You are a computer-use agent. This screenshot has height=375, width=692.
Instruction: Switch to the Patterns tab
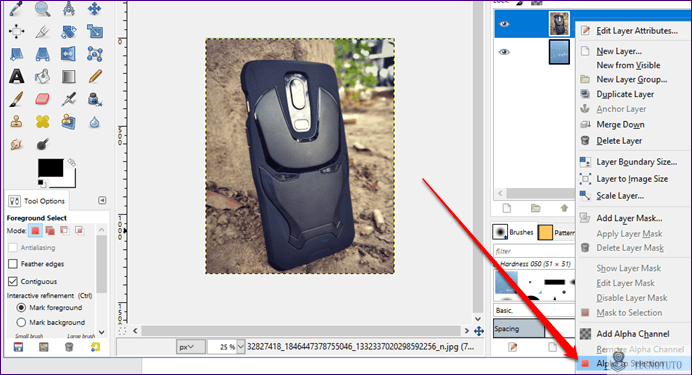[x=557, y=232]
